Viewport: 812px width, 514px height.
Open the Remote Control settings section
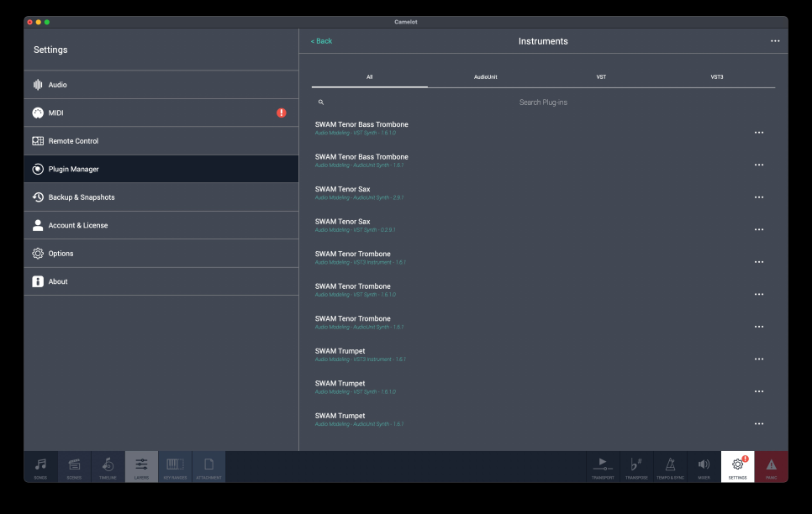(x=161, y=141)
